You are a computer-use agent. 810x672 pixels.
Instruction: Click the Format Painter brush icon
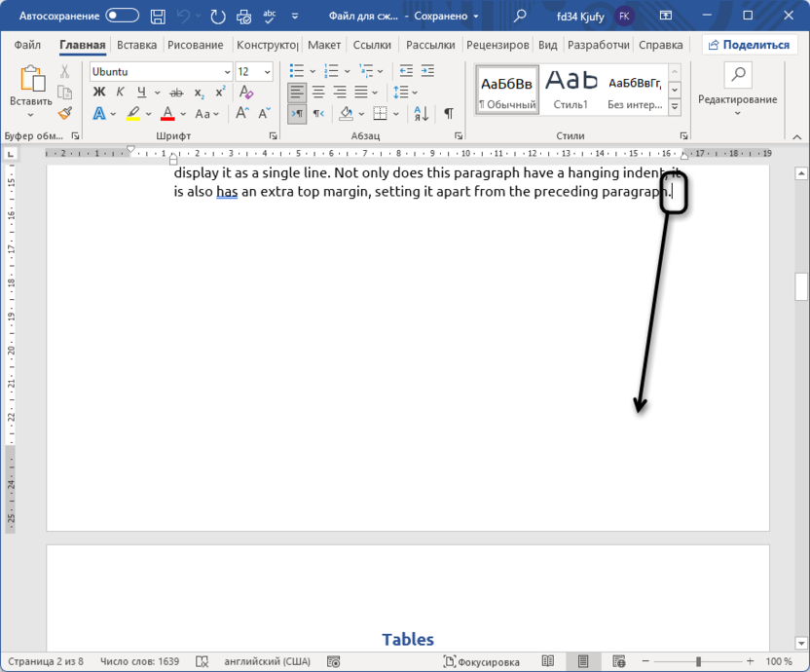tap(64, 113)
